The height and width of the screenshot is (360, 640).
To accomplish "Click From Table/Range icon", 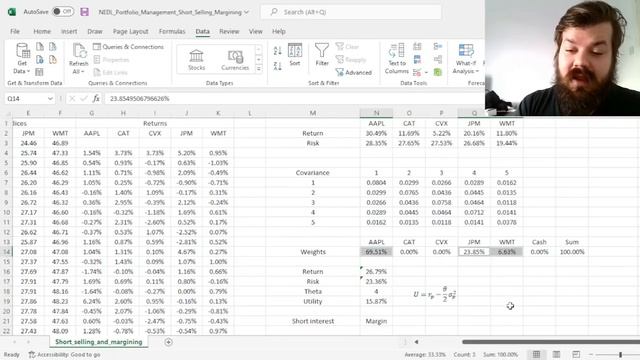I will point(39,72).
